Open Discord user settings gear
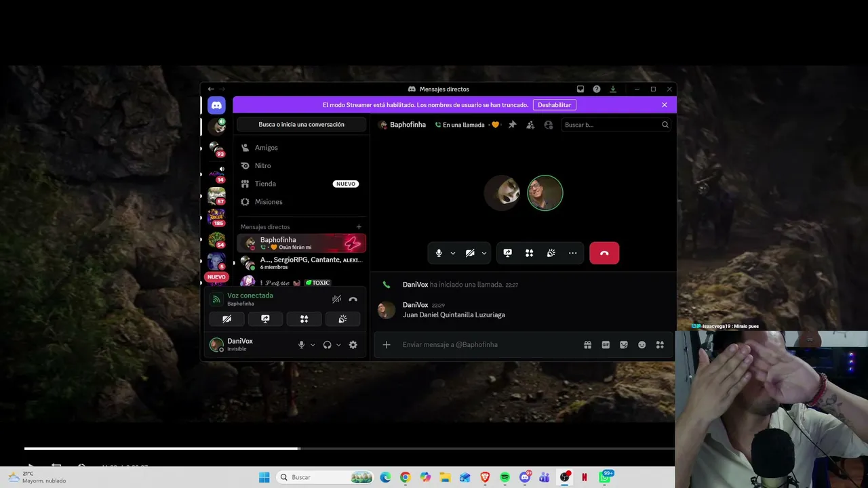The image size is (868, 488). pyautogui.click(x=353, y=345)
